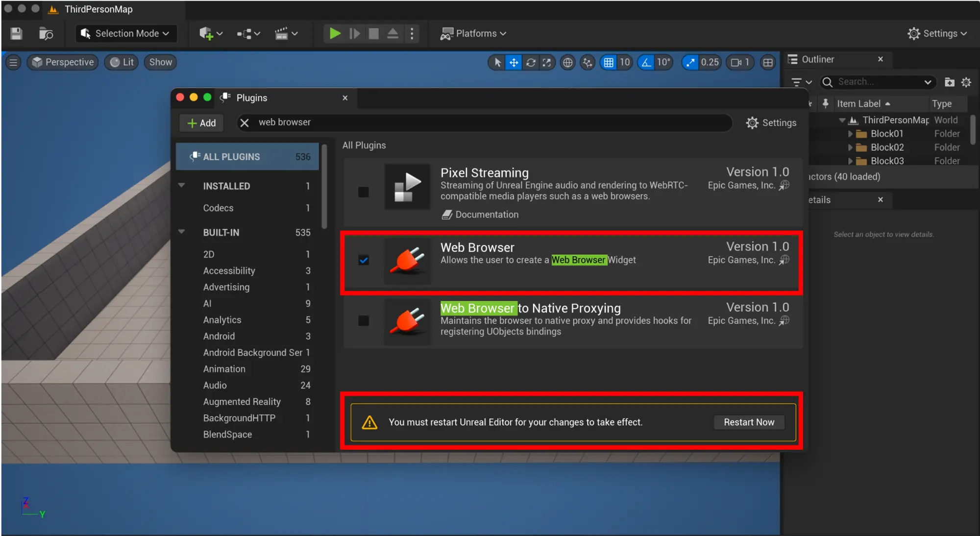
Task: Open the Outliner gear settings
Action: click(966, 82)
